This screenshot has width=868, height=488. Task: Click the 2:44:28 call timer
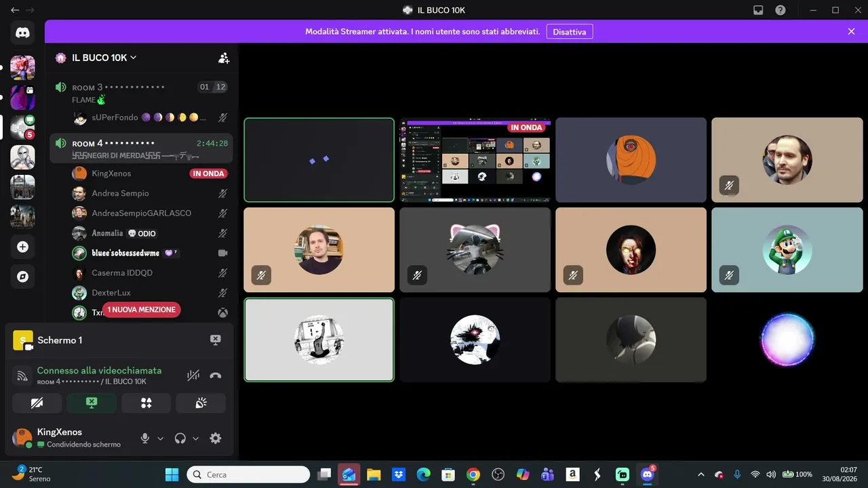click(x=212, y=143)
